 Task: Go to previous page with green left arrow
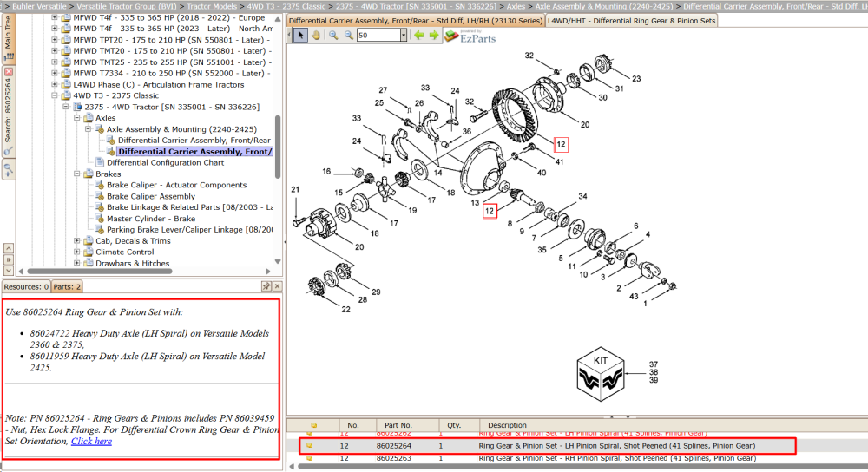tap(419, 36)
